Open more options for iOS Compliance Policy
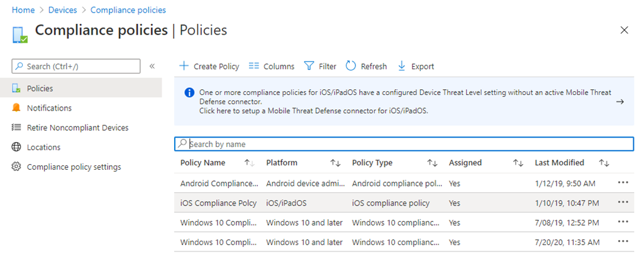 click(623, 202)
